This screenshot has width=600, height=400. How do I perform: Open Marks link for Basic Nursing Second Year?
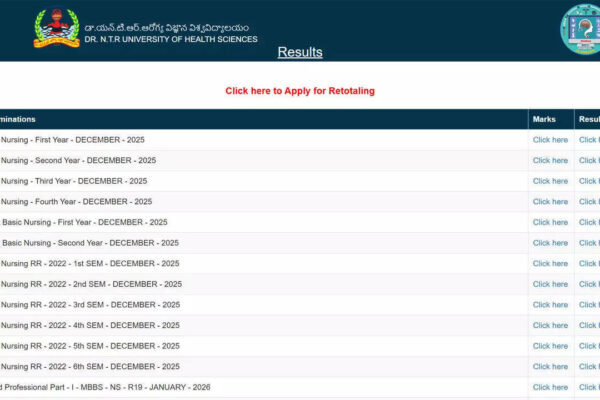(x=550, y=243)
